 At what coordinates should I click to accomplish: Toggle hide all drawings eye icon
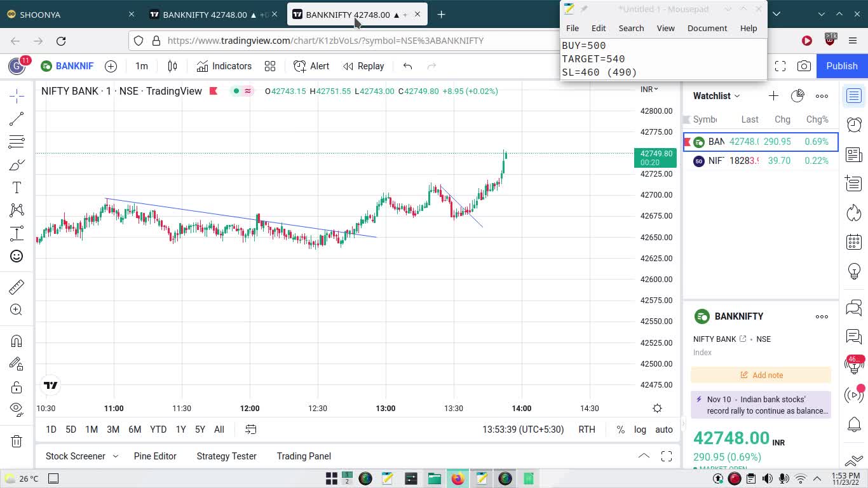tap(17, 410)
